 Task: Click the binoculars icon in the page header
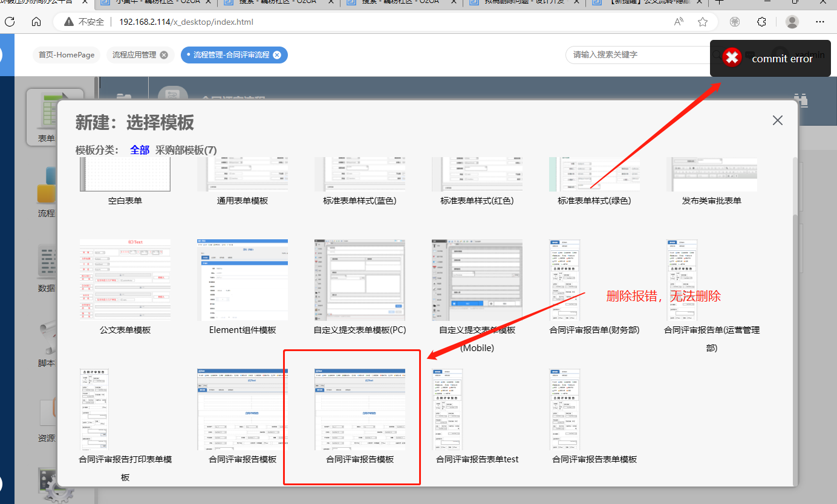click(801, 100)
